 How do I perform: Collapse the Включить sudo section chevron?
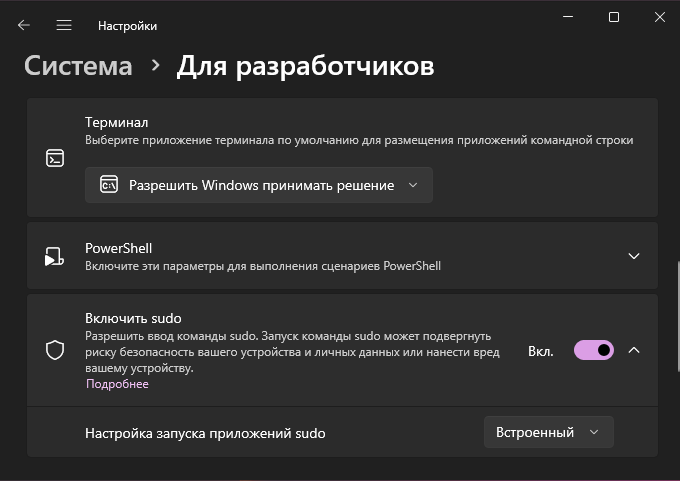(634, 350)
